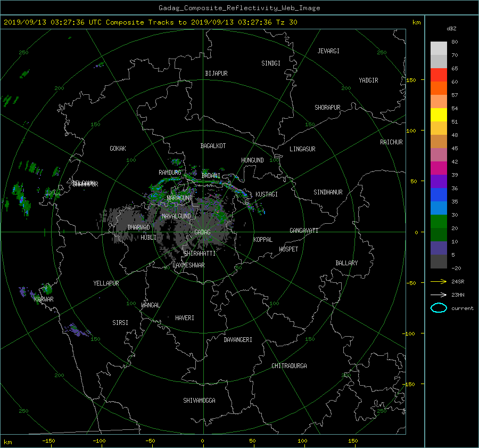
Task: Click the 'current' legend label
Action: point(463,308)
